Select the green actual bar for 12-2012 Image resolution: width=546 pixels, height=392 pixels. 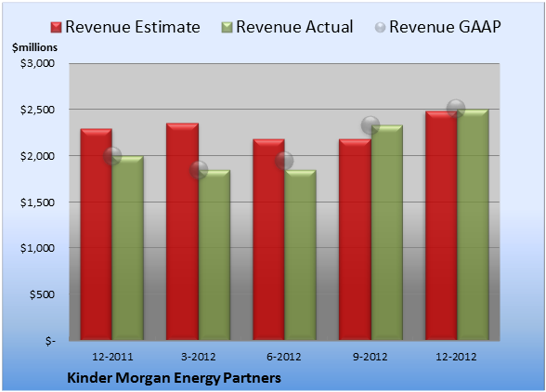click(x=473, y=225)
